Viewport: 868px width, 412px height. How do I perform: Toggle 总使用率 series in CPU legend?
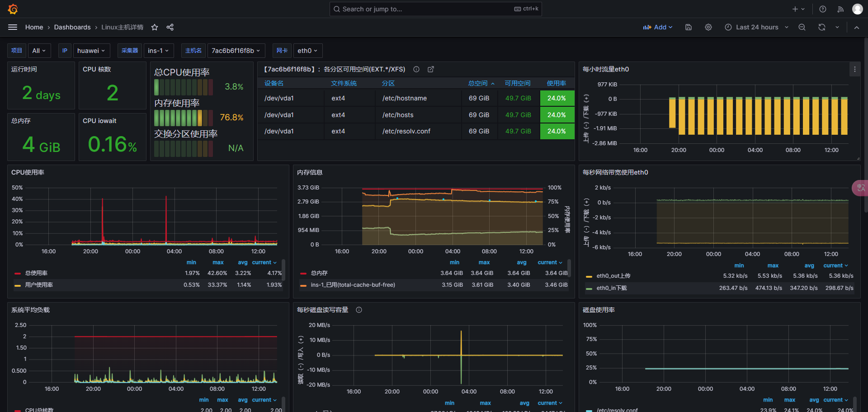pos(36,273)
